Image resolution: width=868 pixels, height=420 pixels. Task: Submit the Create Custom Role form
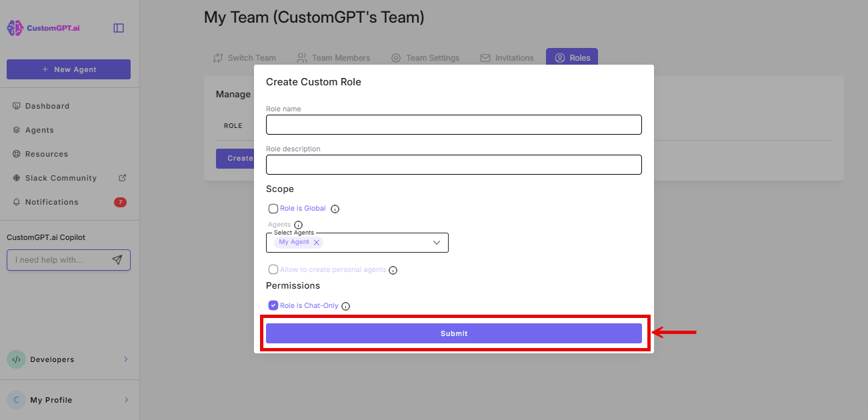point(454,333)
